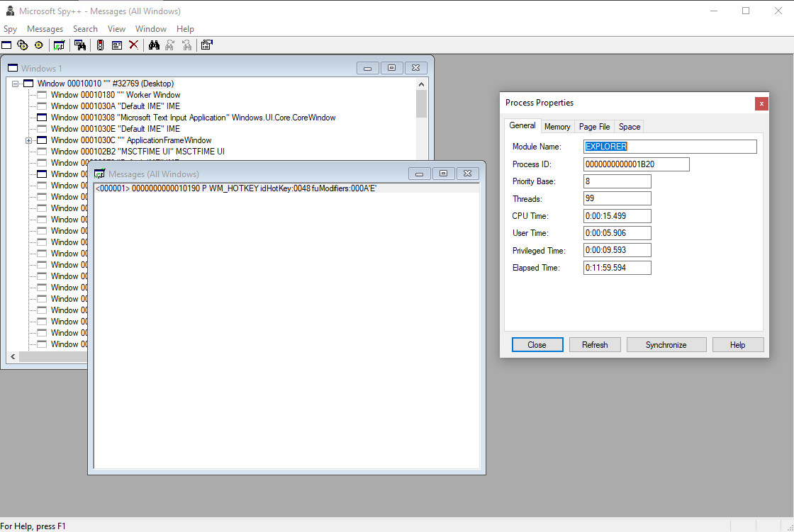This screenshot has width=794, height=532.
Task: Click the Help button in Process Properties
Action: coord(738,345)
